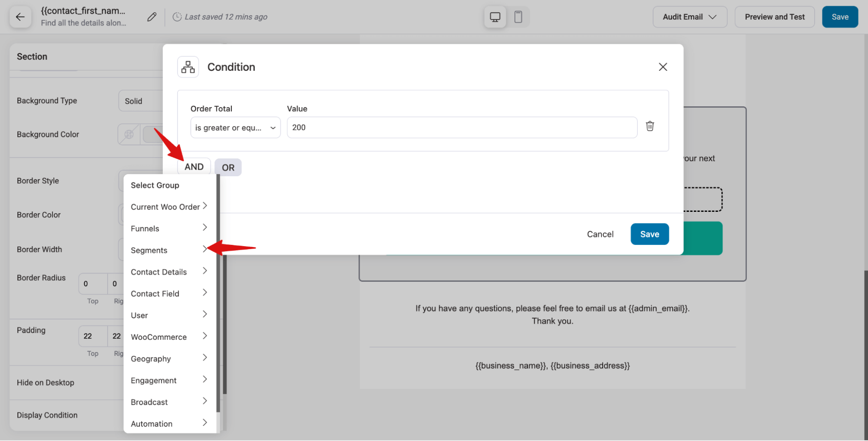
Task: Enable the Hide on Desktop option
Action: (x=46, y=382)
